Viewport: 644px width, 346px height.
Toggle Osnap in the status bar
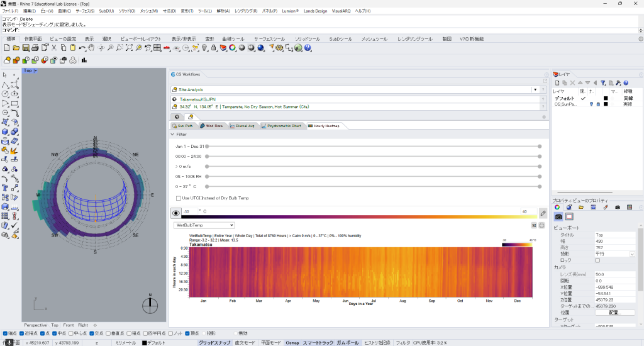coord(292,343)
